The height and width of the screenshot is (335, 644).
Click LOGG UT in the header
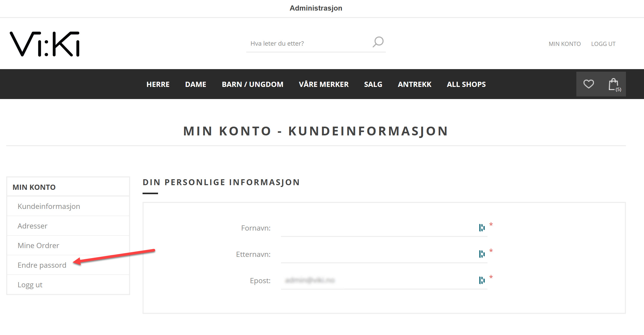point(603,44)
